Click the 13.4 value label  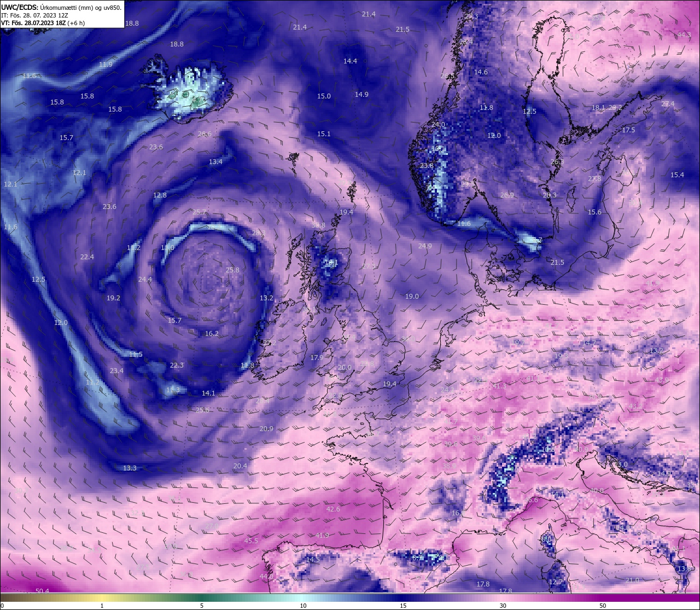point(215,161)
